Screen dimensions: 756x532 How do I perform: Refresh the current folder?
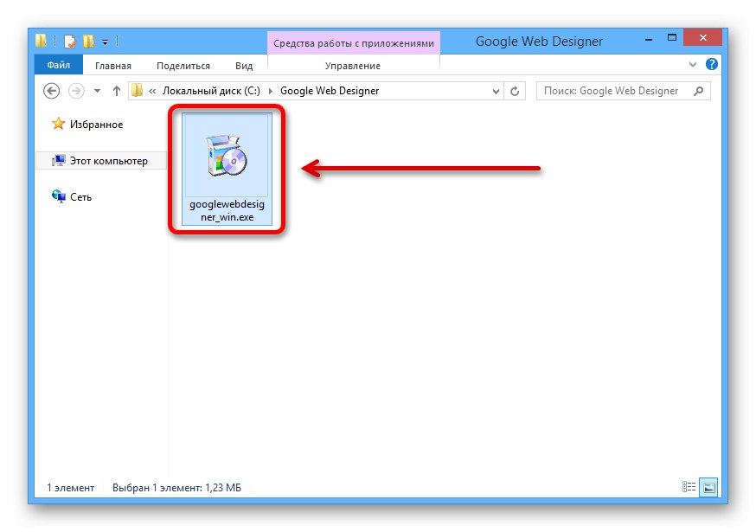click(515, 91)
